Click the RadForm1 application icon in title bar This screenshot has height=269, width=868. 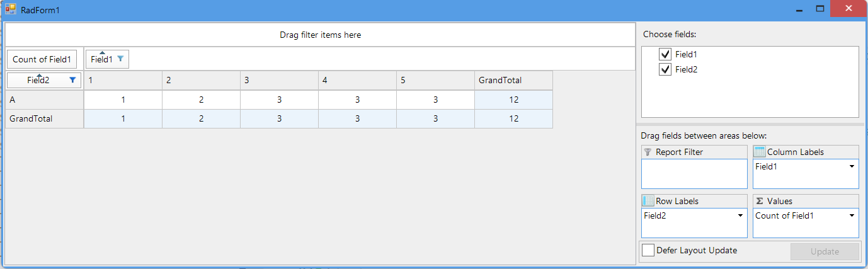coord(11,9)
